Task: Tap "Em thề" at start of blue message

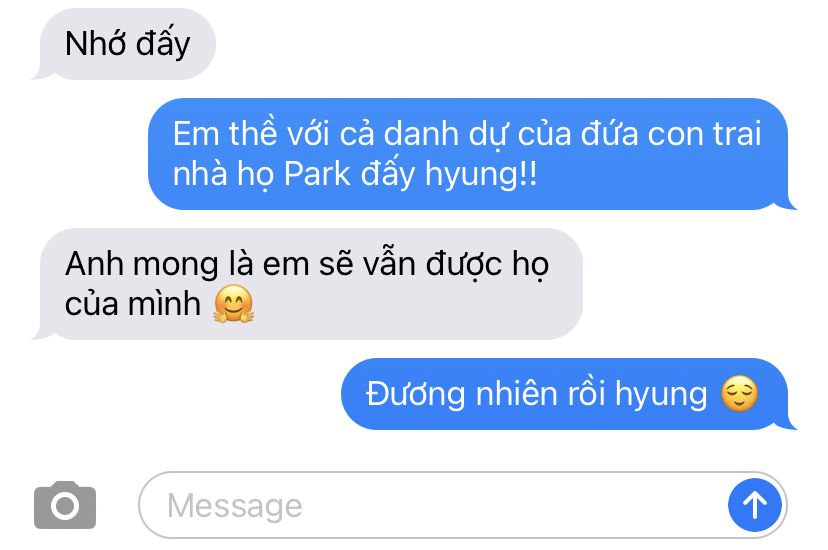Action: pyautogui.click(x=225, y=133)
